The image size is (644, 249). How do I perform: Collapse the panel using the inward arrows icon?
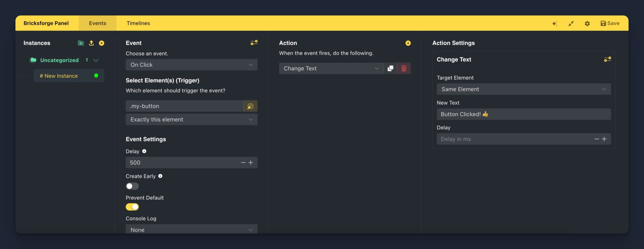(x=571, y=23)
